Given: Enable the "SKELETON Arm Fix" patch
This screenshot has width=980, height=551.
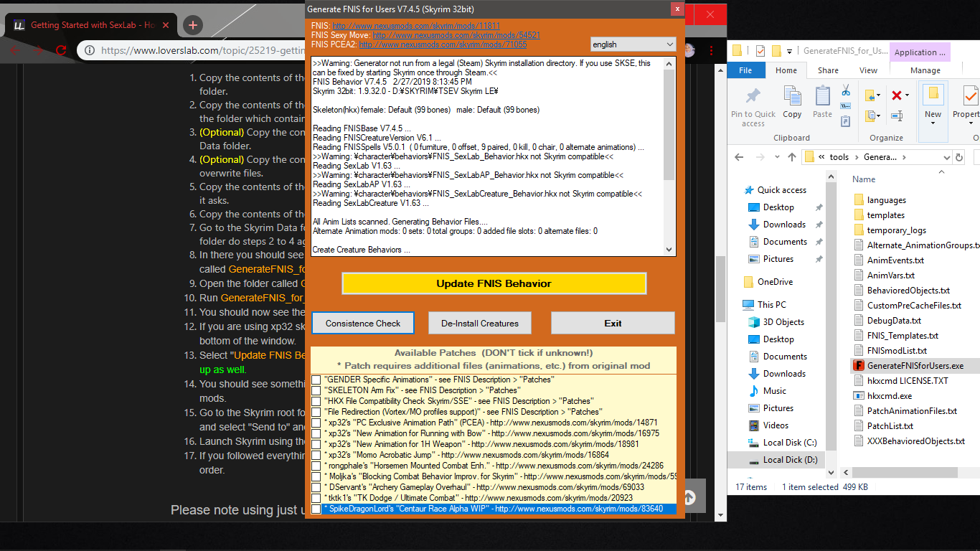Looking at the screenshot, I should 316,390.
